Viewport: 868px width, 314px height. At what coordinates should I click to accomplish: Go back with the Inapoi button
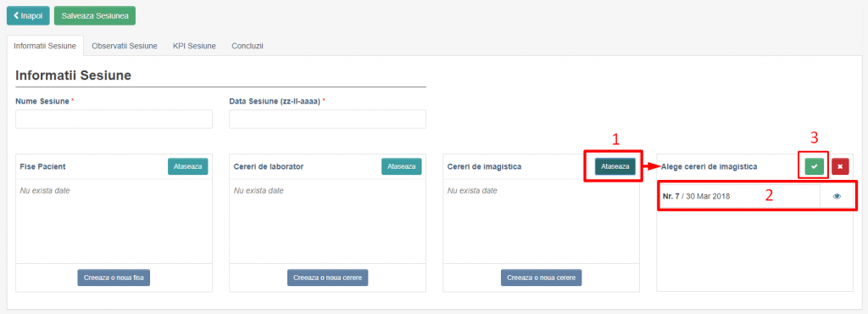[28, 15]
